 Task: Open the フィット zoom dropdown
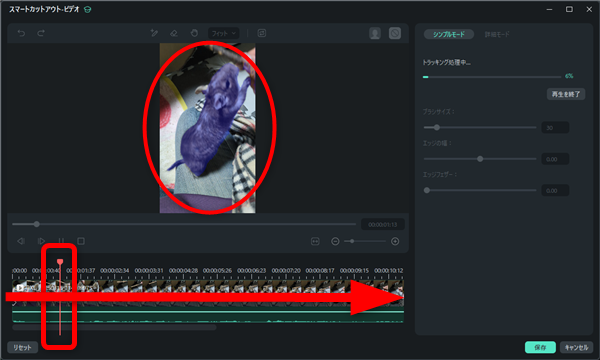[x=224, y=33]
